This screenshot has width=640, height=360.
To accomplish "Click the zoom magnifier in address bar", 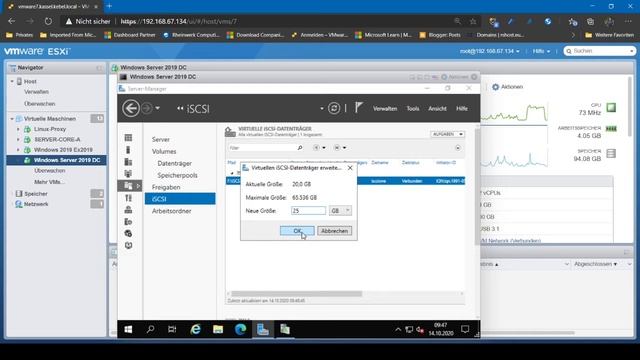I will [457, 21].
